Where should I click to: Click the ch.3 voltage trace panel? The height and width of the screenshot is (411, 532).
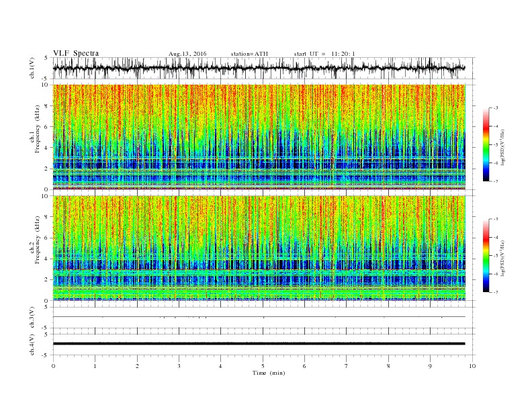pyautogui.click(x=264, y=318)
